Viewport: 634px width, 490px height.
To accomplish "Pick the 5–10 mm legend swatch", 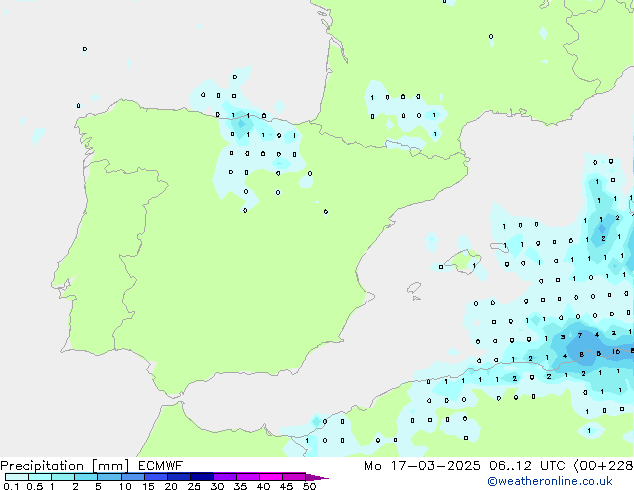I will tap(109, 477).
